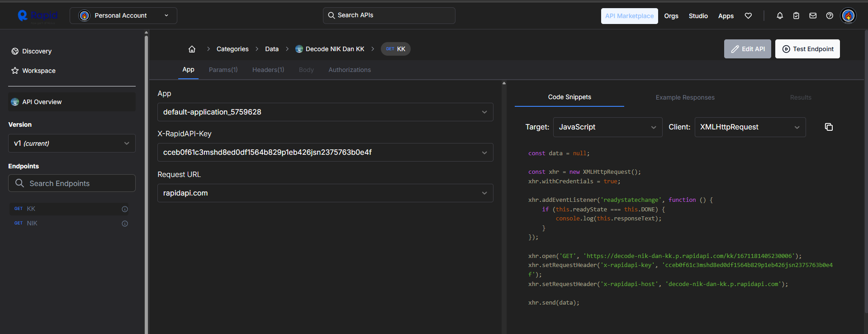Select the Body tab
This screenshot has width=868, height=334.
tap(306, 70)
